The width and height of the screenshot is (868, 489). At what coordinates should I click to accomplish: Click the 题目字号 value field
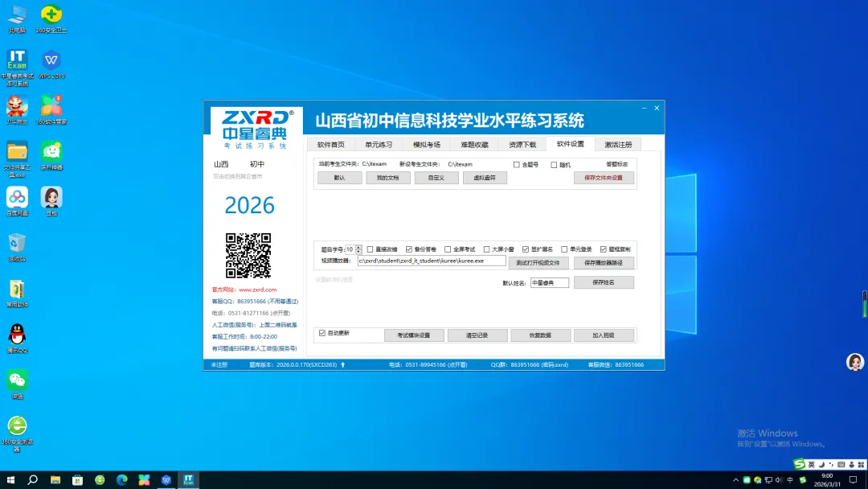[x=350, y=249]
